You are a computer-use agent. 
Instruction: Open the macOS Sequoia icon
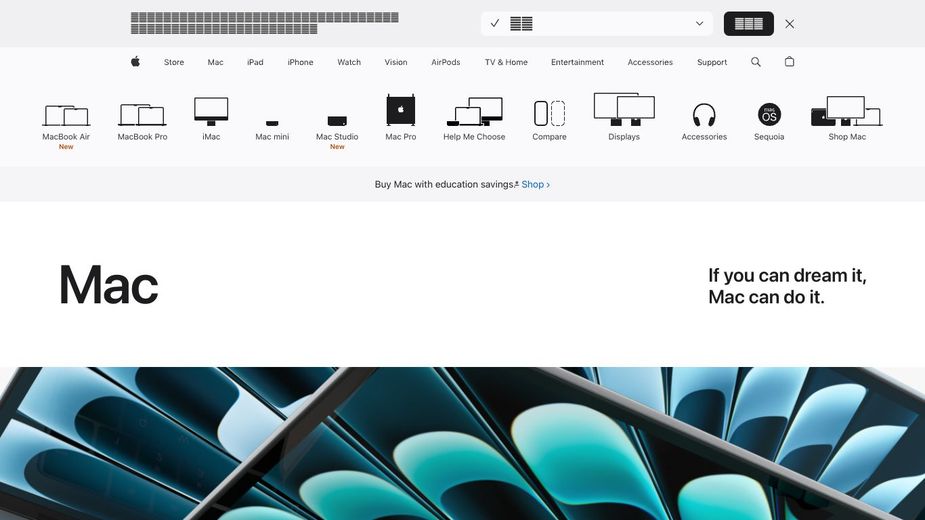[769, 114]
